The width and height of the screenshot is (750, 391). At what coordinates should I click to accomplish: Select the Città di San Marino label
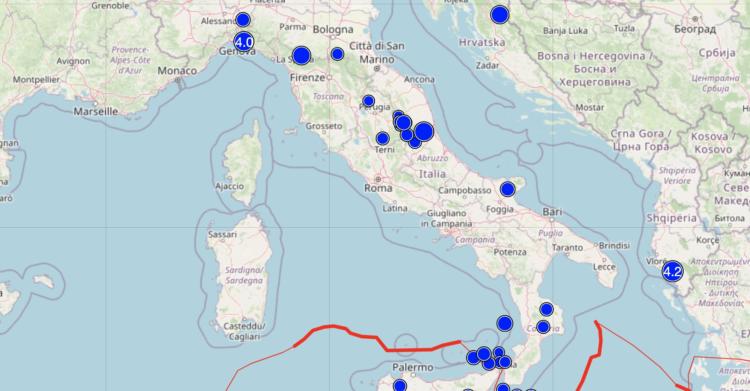377,53
